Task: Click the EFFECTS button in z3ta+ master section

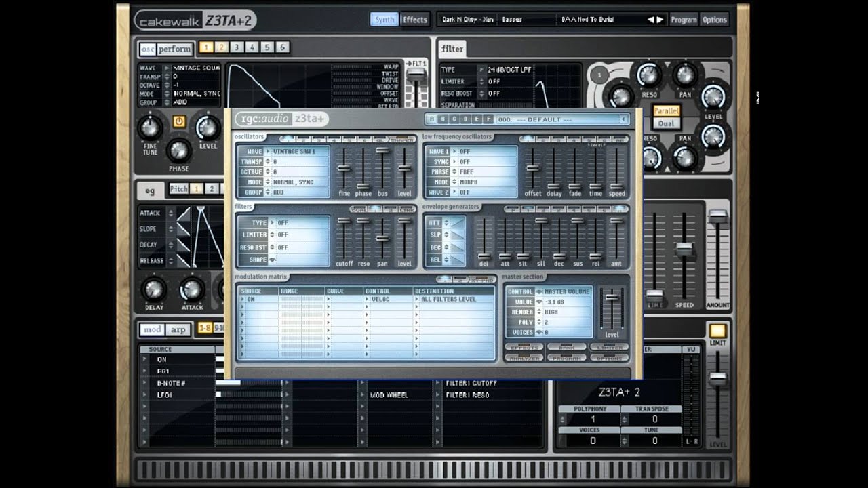Action: coord(524,347)
